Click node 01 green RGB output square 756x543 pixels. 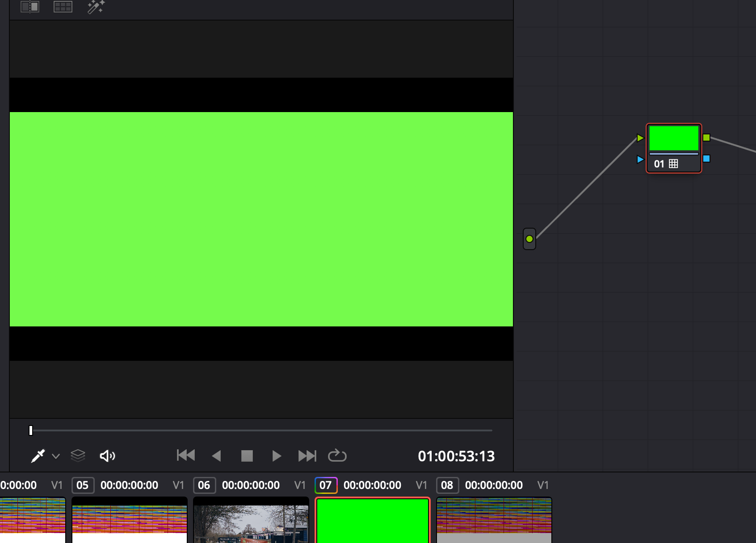click(706, 138)
